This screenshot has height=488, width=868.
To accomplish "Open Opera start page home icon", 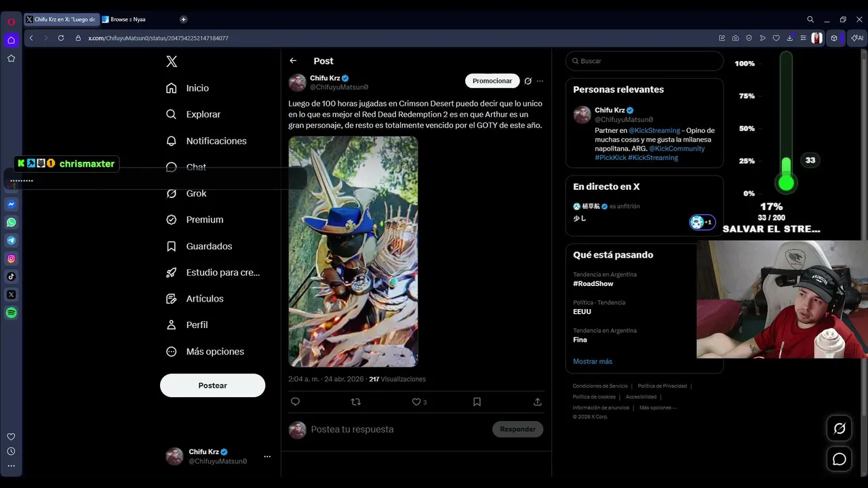I will pos(11,40).
